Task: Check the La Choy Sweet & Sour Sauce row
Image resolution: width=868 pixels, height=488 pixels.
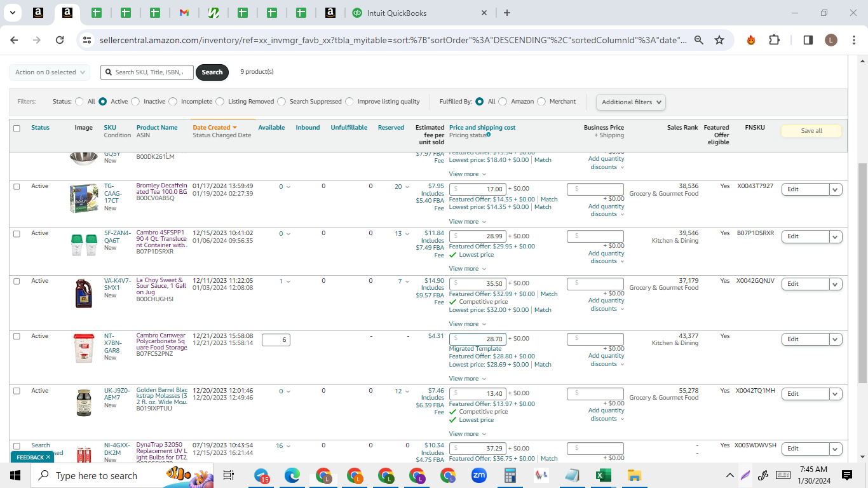Action: tap(17, 281)
